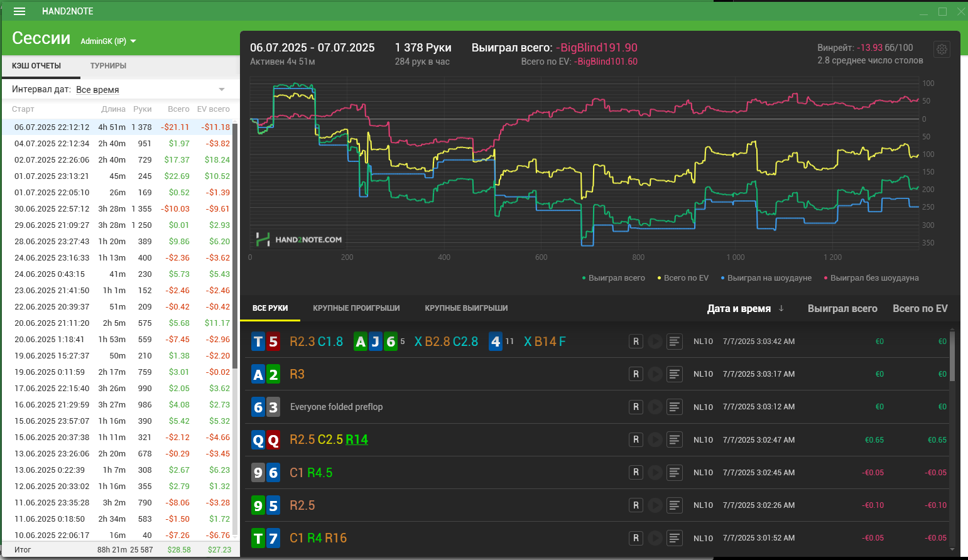Show hand history text for T7 hand

[x=675, y=538]
